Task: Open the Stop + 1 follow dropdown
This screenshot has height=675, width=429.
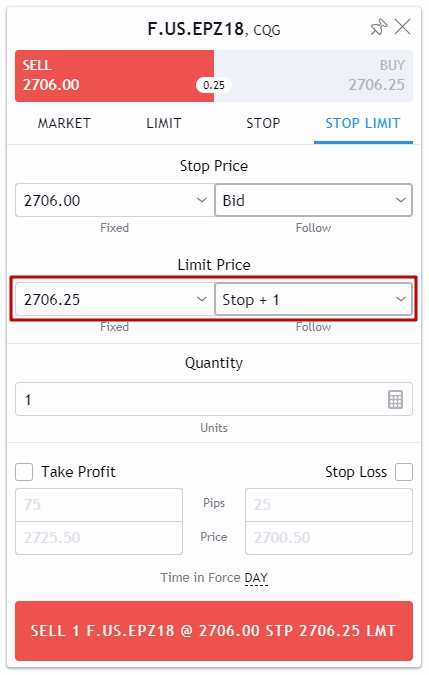Action: [x=313, y=299]
